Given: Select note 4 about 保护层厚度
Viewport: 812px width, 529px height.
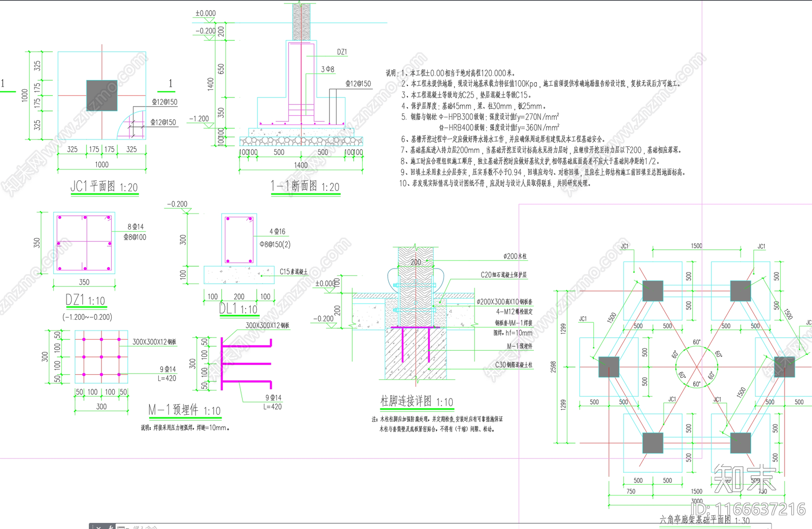Looking at the screenshot, I should click(x=473, y=106).
